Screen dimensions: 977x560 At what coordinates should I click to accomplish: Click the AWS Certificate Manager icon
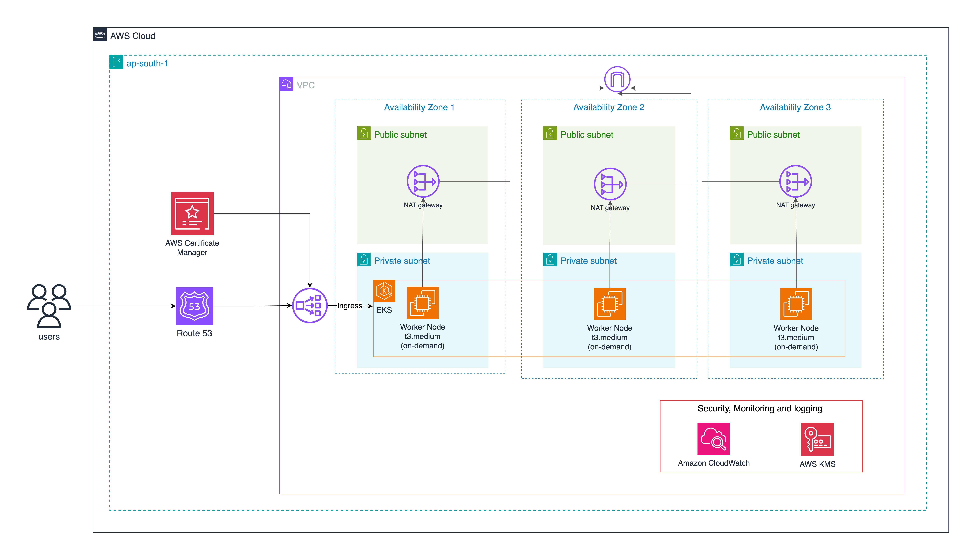[192, 213]
